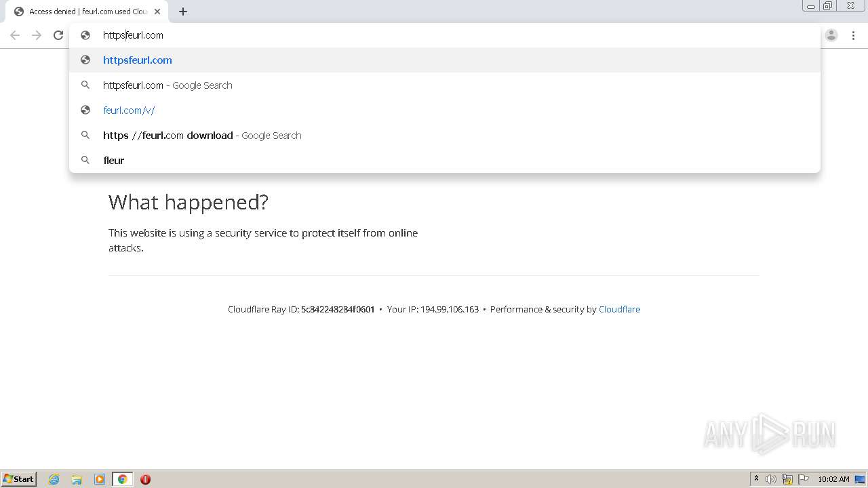Click the 10:02 AM clock
868x488 pixels.
[833, 479]
